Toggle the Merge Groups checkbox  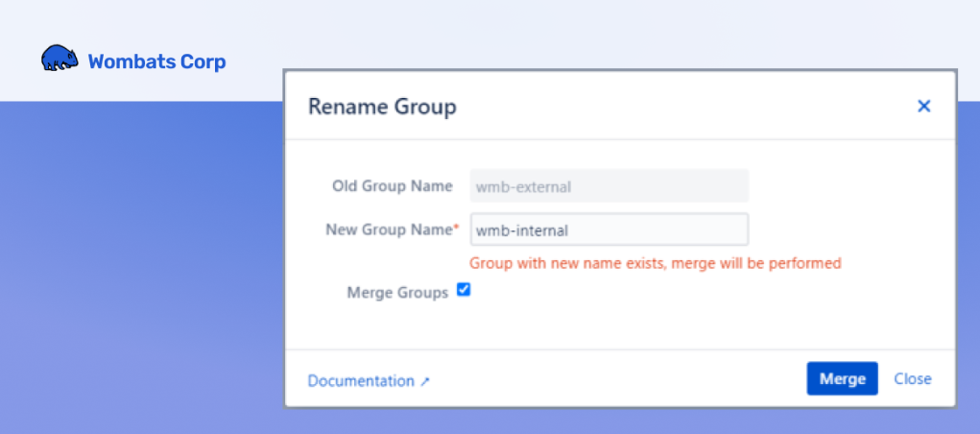(464, 290)
